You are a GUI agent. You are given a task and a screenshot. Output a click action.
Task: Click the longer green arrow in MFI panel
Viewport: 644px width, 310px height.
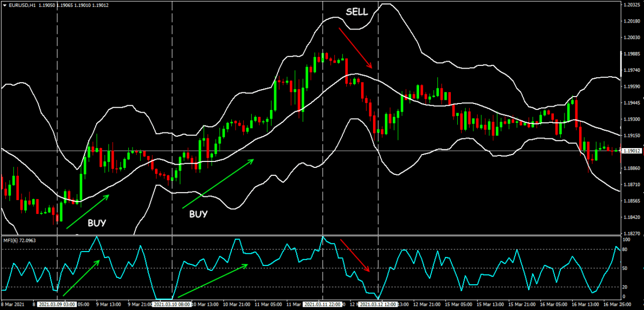[x=213, y=281]
